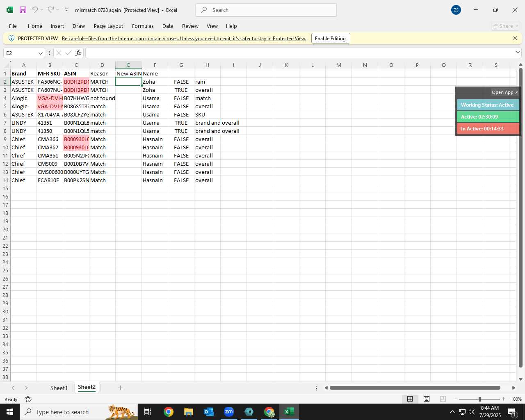The image size is (525, 420).
Task: Switch to the Insert ribbon tab
Action: coord(57,26)
